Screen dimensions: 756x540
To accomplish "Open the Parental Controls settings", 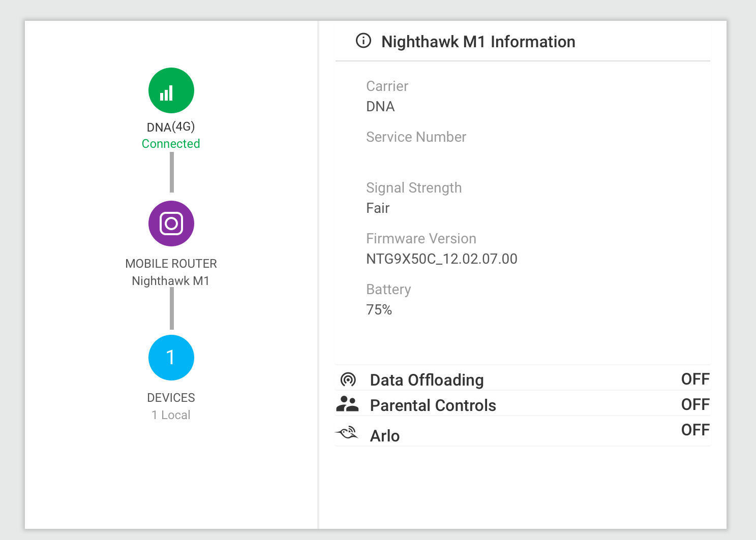I will (x=523, y=404).
